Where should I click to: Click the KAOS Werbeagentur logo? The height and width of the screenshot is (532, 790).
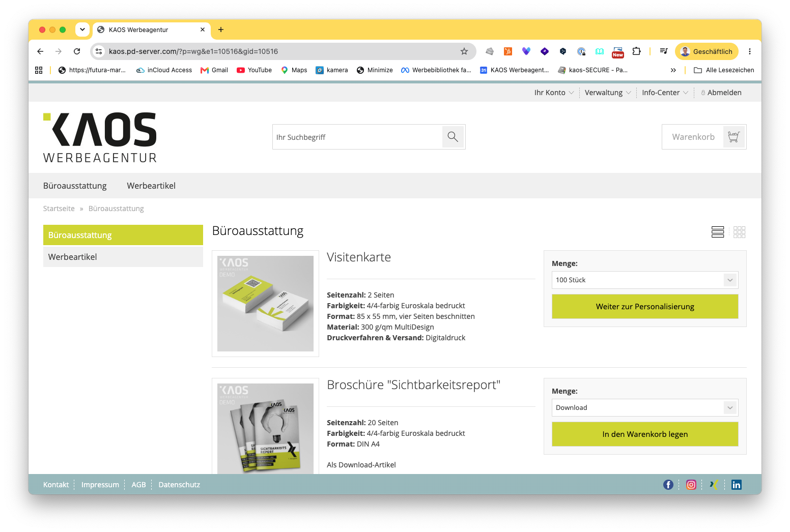pos(100,138)
